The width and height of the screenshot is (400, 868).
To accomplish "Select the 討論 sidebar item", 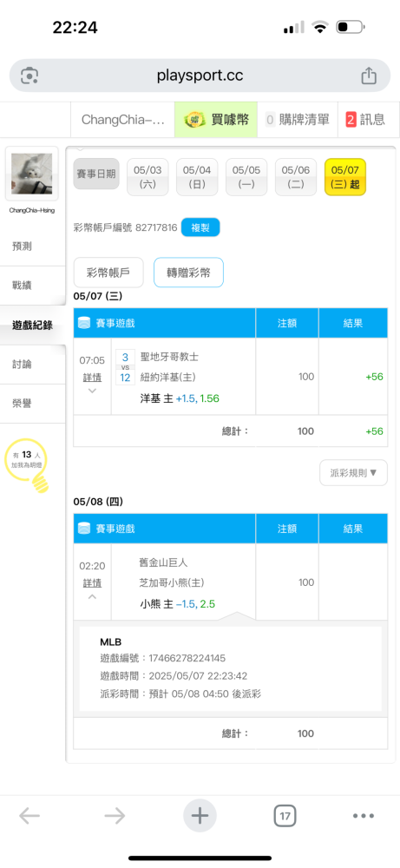I will tap(33, 365).
